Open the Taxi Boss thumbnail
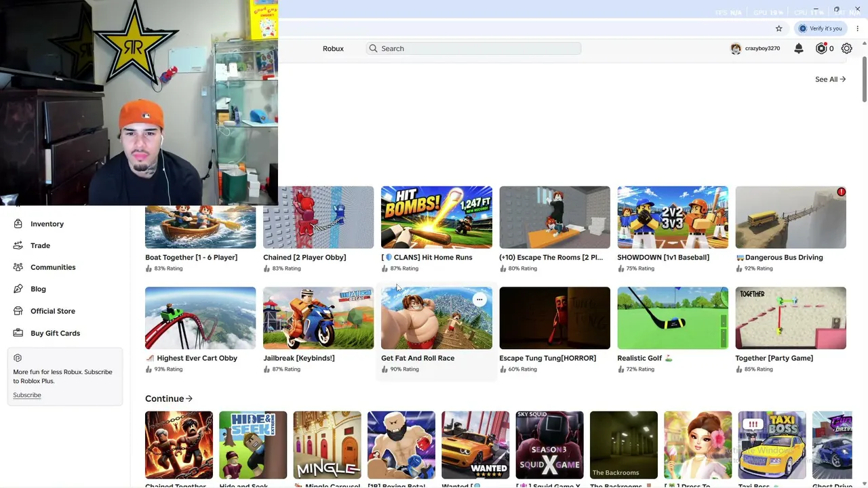This screenshot has height=488, width=868. tap(772, 445)
